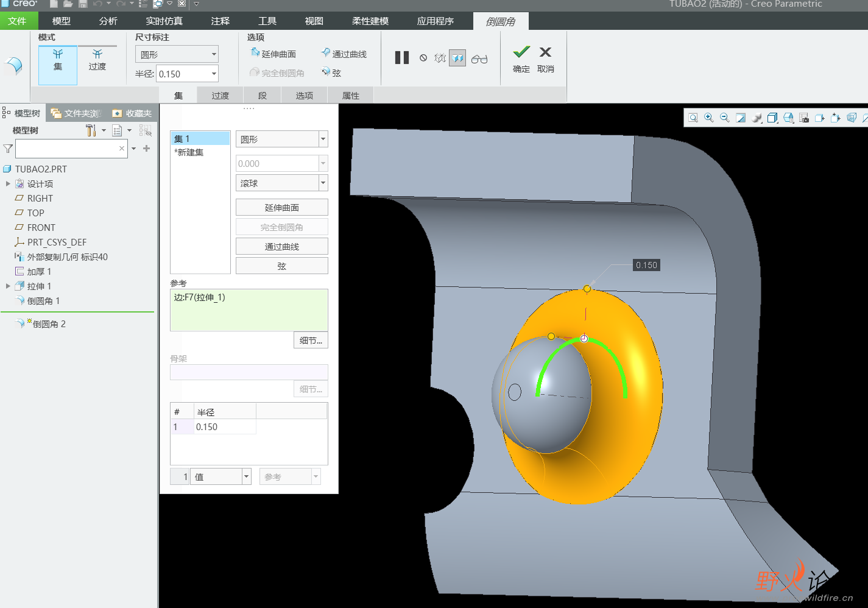Viewport: 868px width, 608px height.
Task: Click the Zoom Out magnifier icon
Action: tap(725, 118)
